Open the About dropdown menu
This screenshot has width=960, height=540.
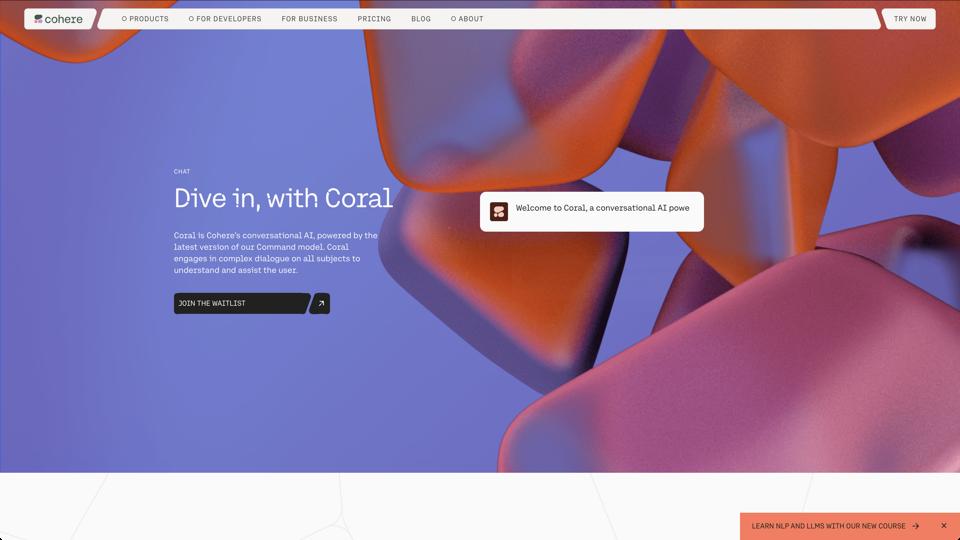471,19
